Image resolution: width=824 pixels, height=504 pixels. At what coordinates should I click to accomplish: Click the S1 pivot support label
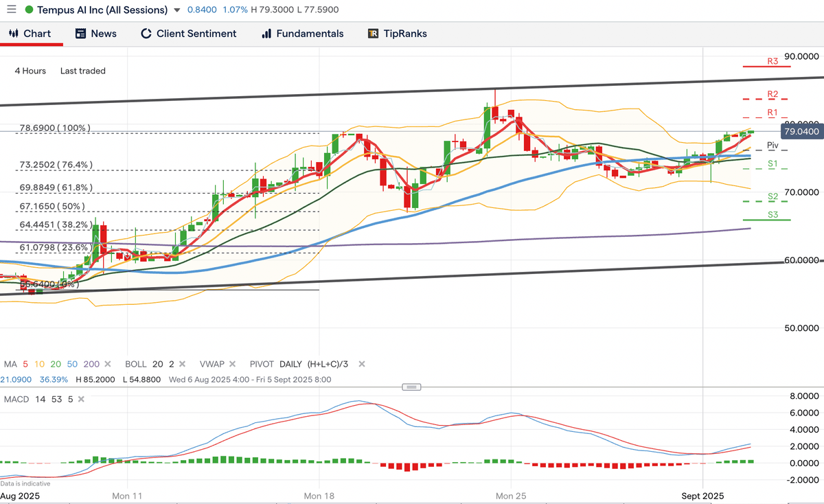[772, 163]
